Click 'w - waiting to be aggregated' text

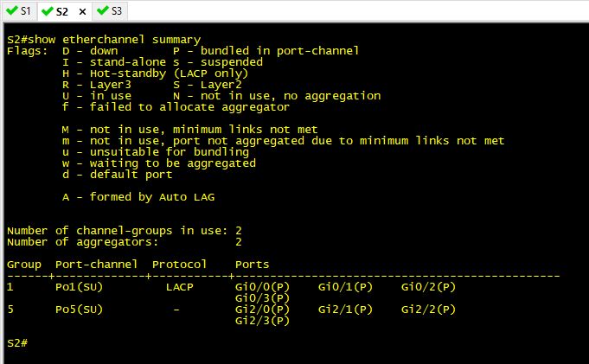pos(159,163)
